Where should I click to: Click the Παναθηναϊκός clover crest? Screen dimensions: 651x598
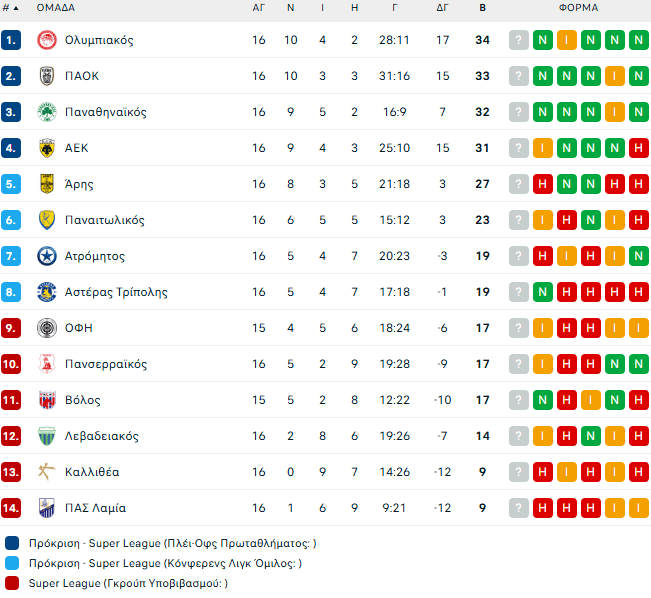pos(46,112)
